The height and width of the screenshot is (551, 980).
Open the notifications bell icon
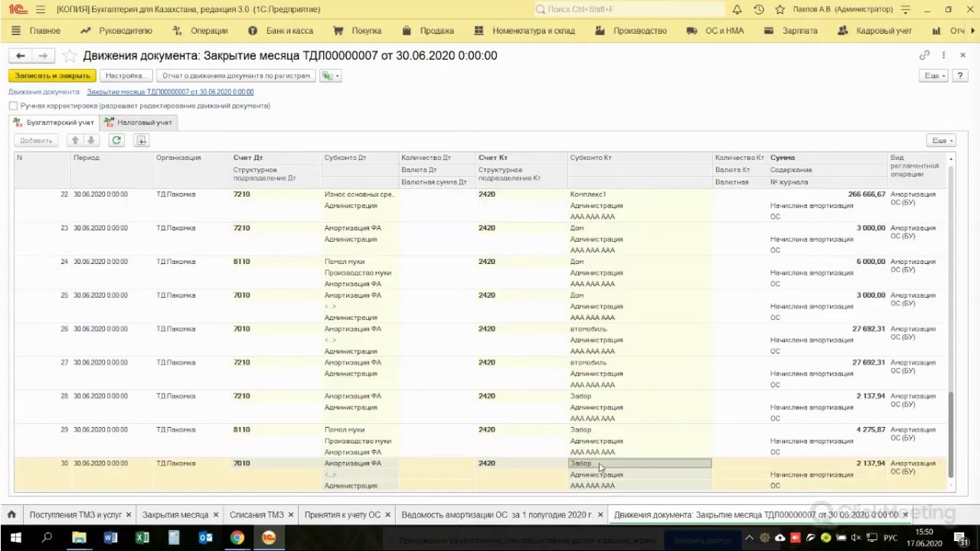737,9
